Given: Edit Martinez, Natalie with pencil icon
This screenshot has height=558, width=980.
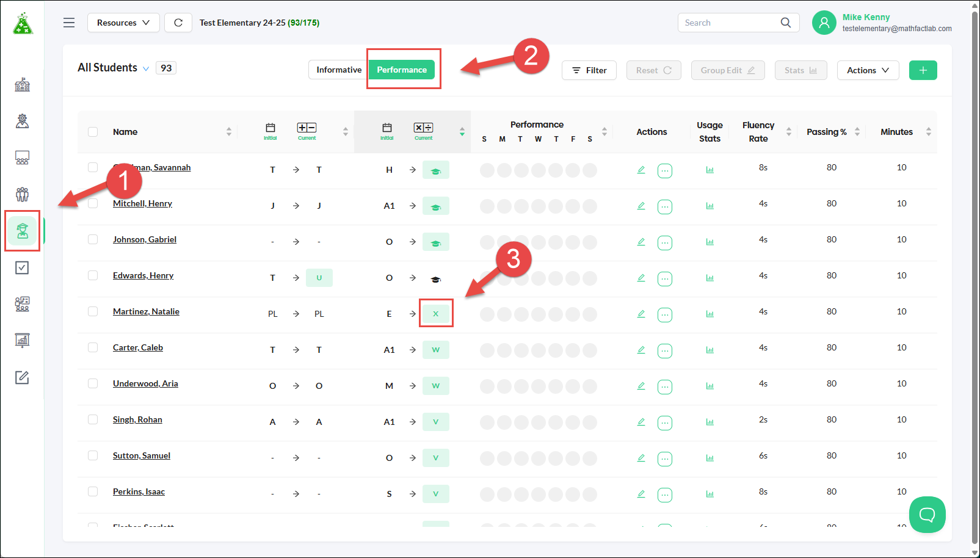Looking at the screenshot, I should (x=641, y=314).
